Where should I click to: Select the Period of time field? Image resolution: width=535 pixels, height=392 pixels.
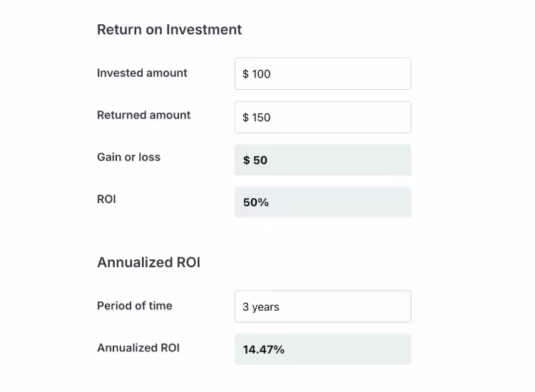coord(322,307)
